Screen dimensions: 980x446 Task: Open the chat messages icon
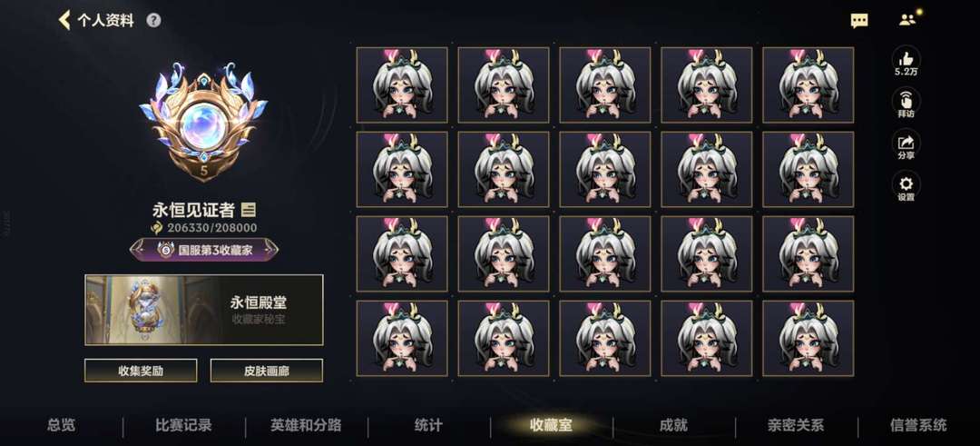pos(859,21)
